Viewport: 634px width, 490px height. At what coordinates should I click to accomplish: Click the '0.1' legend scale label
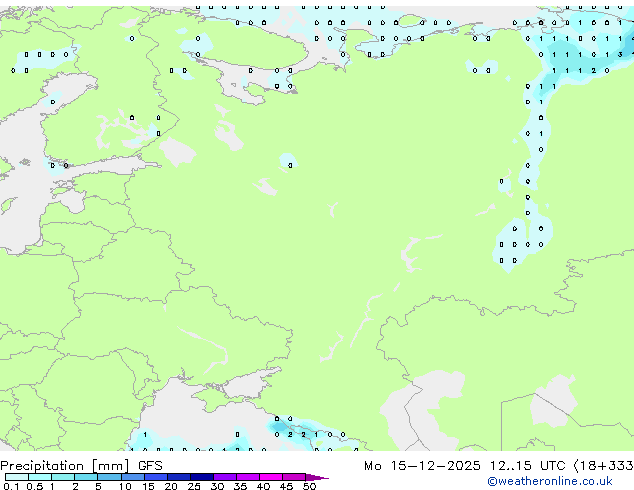(11, 486)
